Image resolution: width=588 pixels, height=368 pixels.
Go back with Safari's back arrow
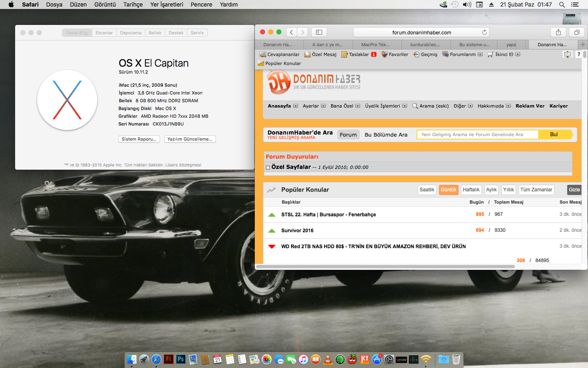point(292,32)
